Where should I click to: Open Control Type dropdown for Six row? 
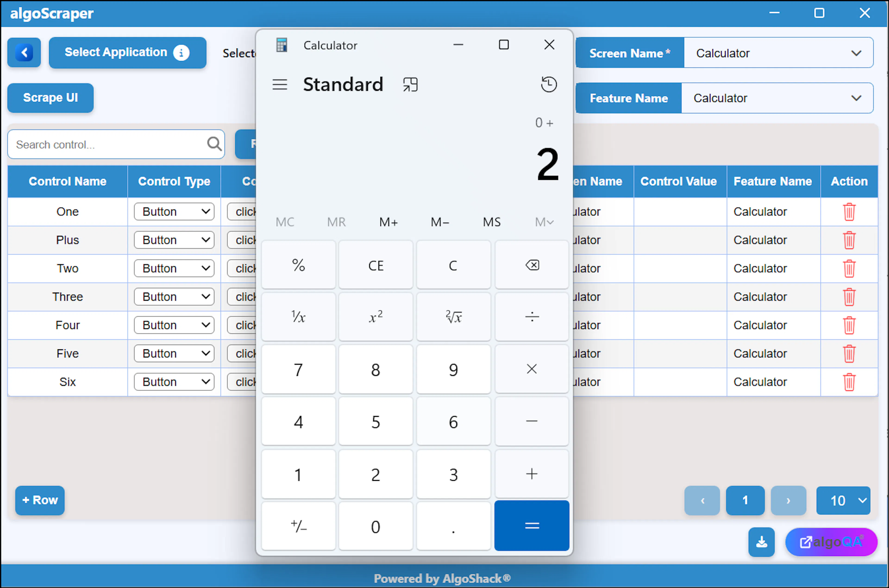tap(174, 382)
